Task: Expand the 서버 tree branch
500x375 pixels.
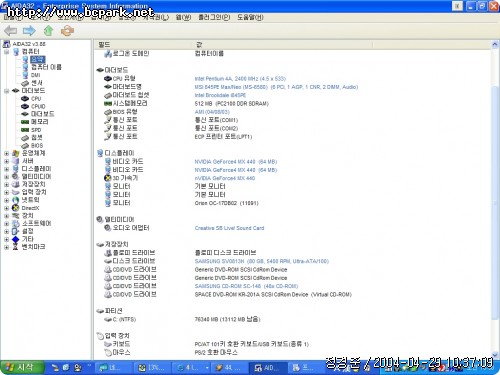Action: tap(6, 161)
